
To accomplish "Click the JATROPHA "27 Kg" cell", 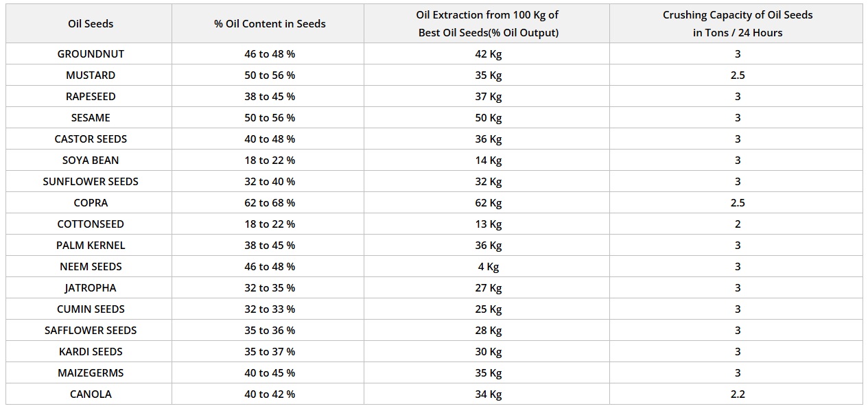I will pos(489,288).
